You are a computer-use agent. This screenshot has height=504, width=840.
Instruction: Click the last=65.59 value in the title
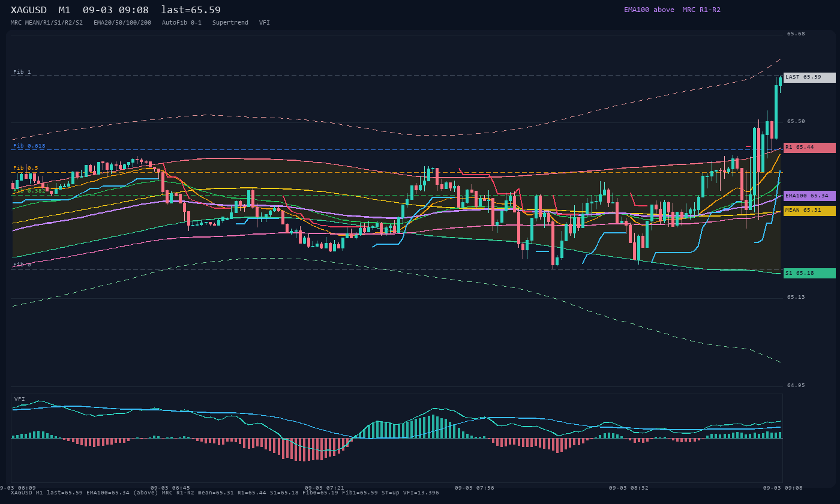191,10
